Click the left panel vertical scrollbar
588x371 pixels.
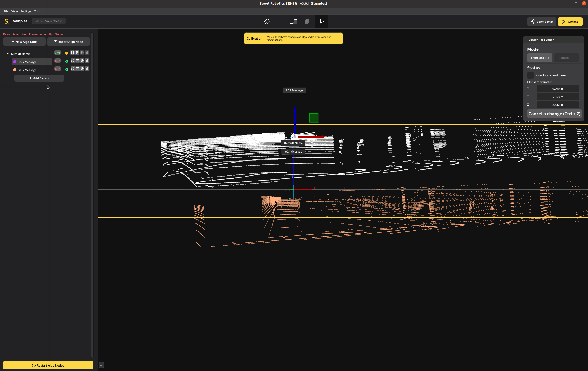[x=92, y=195]
